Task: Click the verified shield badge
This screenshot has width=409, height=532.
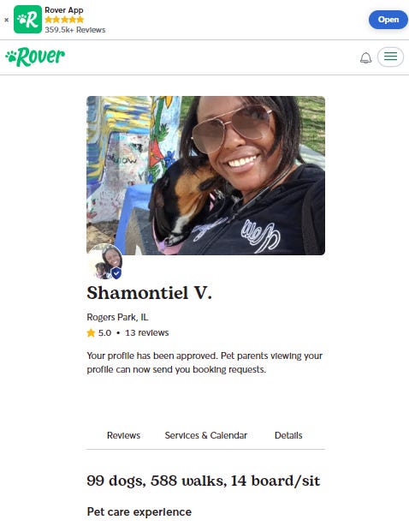Action: click(x=116, y=272)
